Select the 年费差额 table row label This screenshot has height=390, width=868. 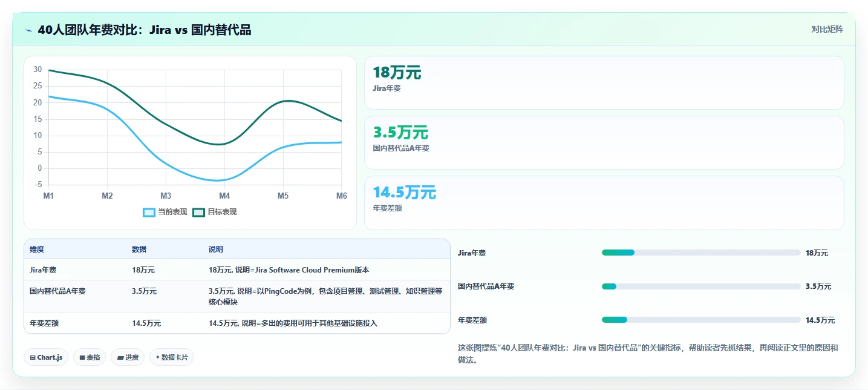click(44, 323)
